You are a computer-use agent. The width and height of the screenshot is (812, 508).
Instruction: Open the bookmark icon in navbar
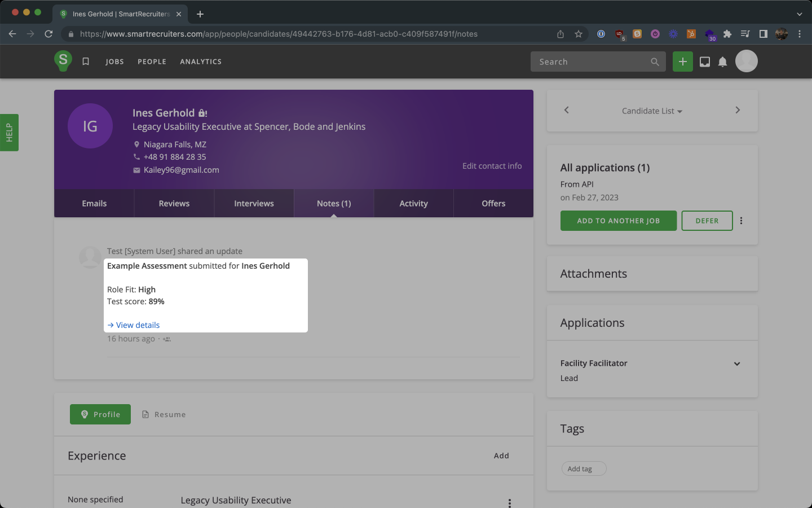click(x=86, y=62)
